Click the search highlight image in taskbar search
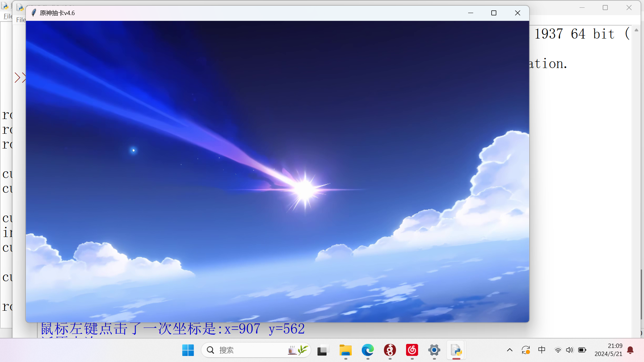Viewport: 644px width, 362px height. point(298,350)
